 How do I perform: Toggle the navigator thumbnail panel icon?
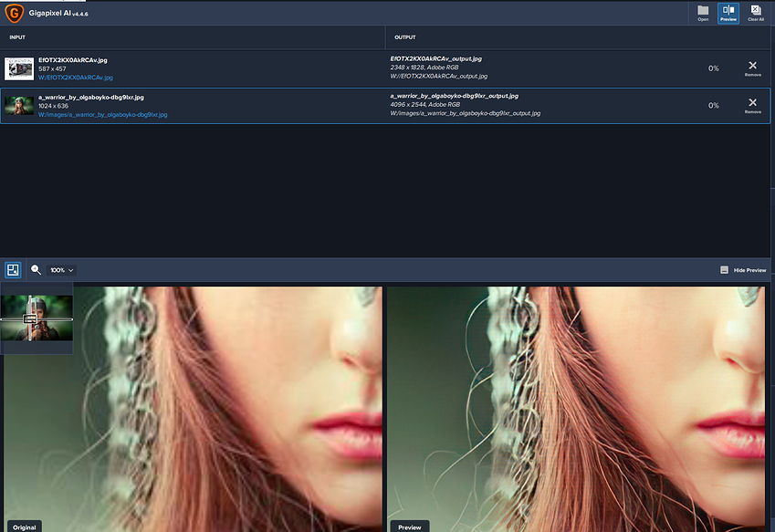click(13, 270)
